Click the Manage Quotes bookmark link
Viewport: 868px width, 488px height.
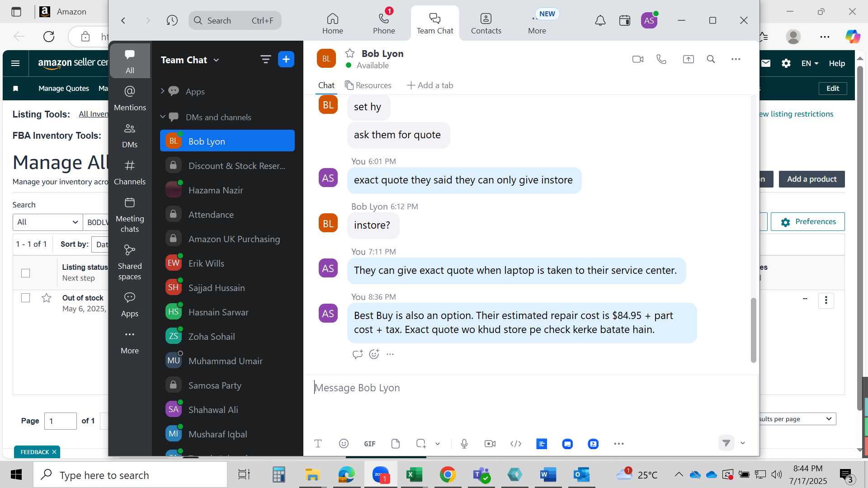(64, 89)
